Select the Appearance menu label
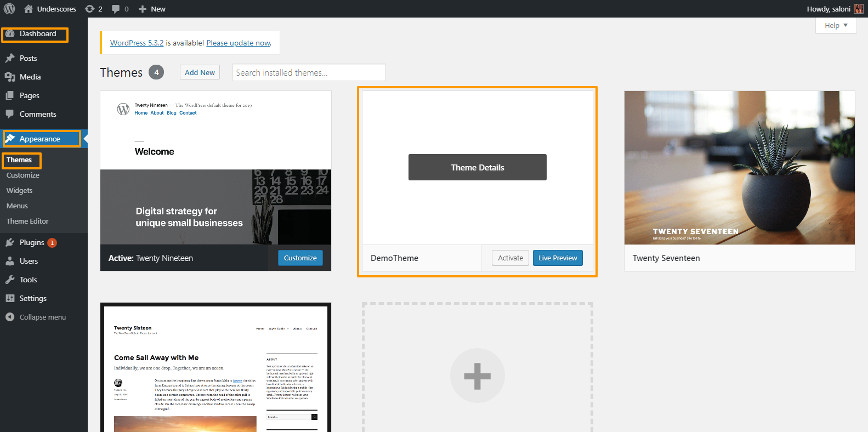868x432 pixels. (40, 139)
